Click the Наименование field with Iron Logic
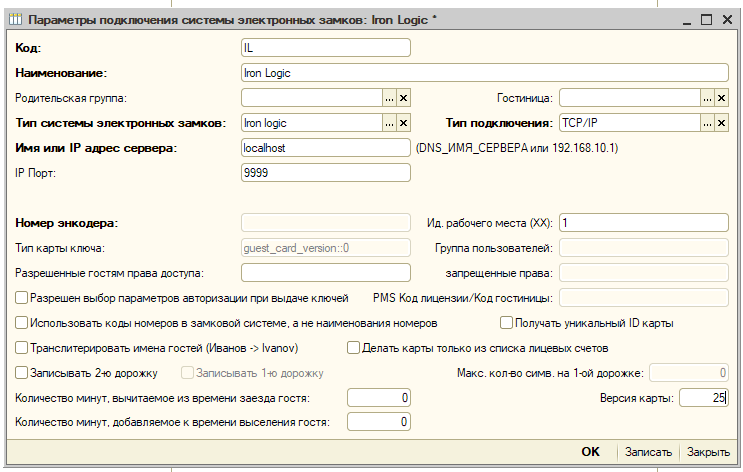The image size is (743, 472). [x=484, y=73]
